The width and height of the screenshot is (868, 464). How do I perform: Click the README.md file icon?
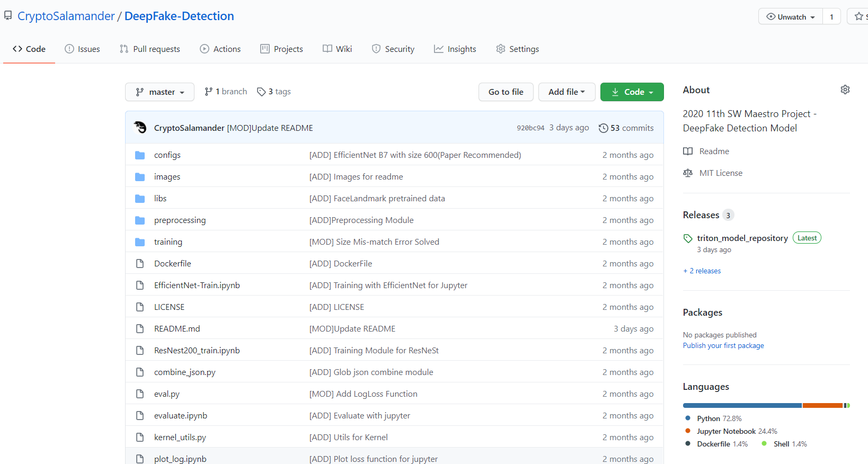point(140,329)
